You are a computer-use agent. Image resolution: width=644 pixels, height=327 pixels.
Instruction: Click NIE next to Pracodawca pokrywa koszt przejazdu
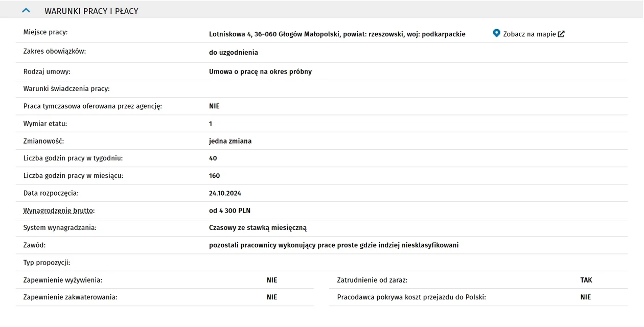[585, 297]
